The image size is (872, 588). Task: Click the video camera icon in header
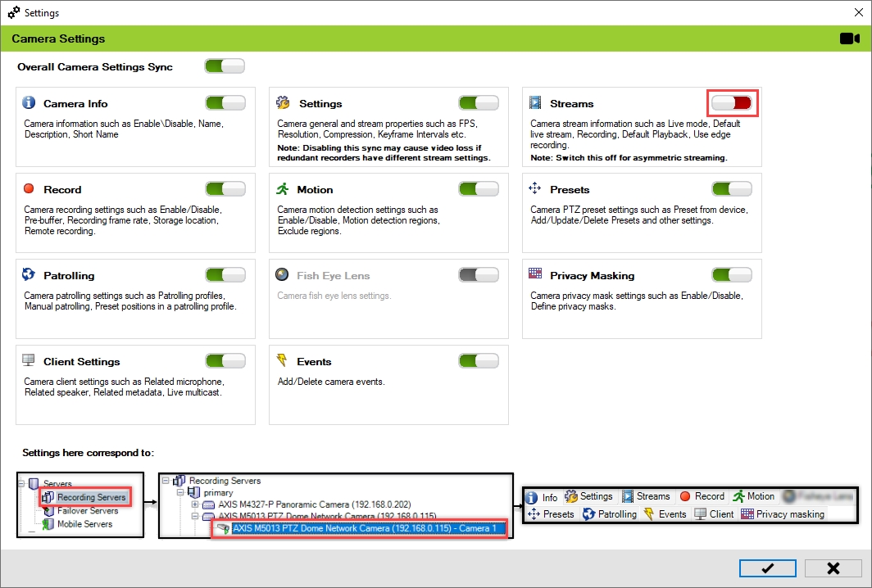[849, 38]
